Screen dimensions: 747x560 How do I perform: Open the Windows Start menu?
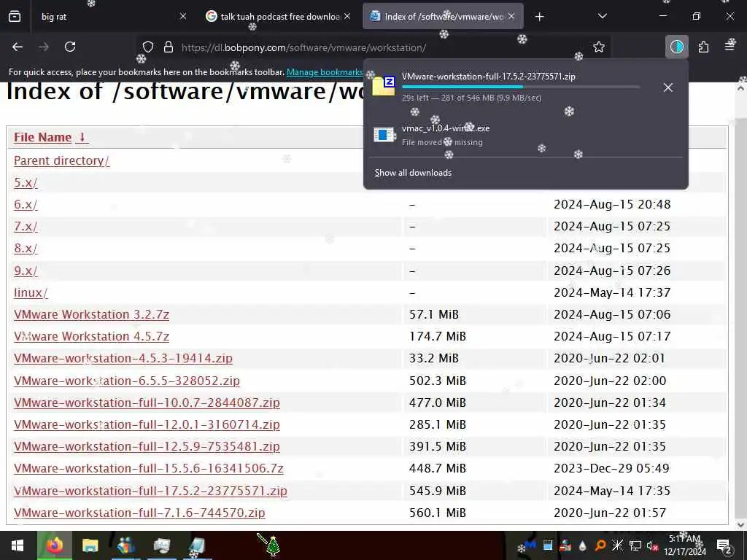click(x=18, y=545)
